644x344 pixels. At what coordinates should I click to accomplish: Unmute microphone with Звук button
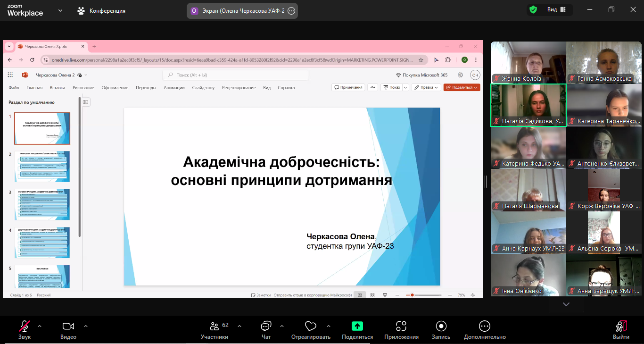click(x=25, y=330)
